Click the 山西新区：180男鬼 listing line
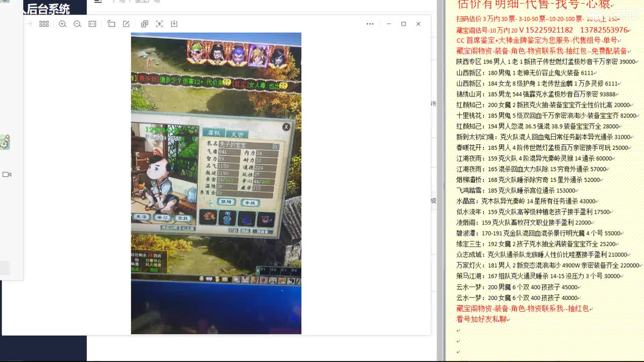The image size is (644, 362). (x=526, y=73)
